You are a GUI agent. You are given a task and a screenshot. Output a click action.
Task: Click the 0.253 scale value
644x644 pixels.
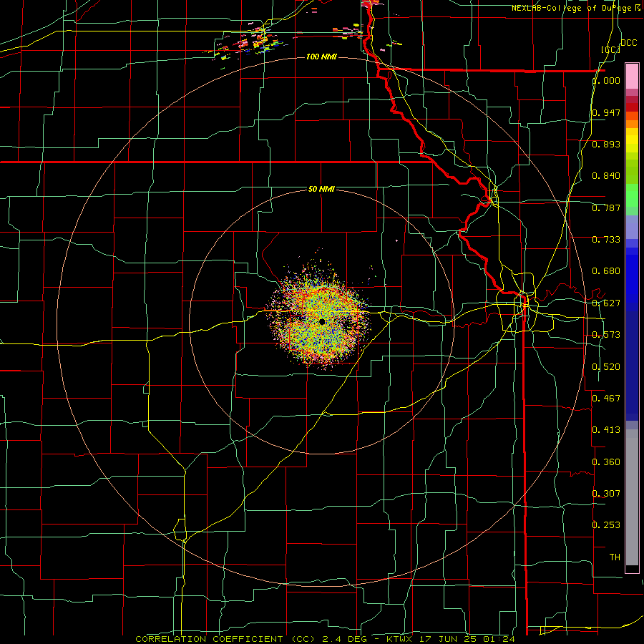[606, 525]
